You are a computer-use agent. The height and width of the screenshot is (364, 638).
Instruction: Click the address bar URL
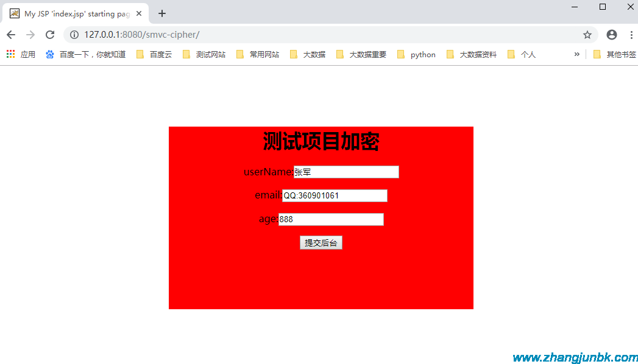(x=141, y=35)
